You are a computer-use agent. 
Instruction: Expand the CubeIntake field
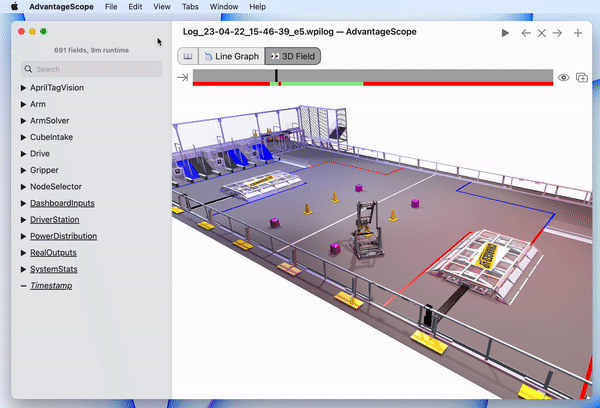pyautogui.click(x=23, y=137)
